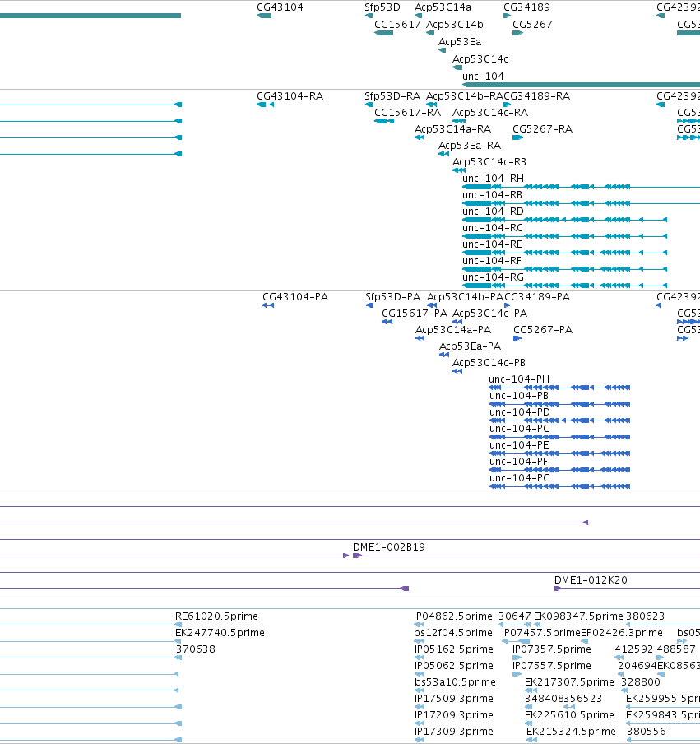The height and width of the screenshot is (744, 700).
Task: Select the CG5267-RA transcript label
Action: click(x=542, y=129)
